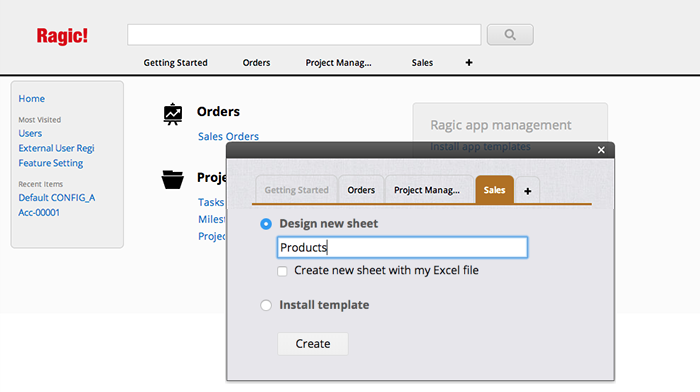Click the sheet name field containing Products

(402, 247)
